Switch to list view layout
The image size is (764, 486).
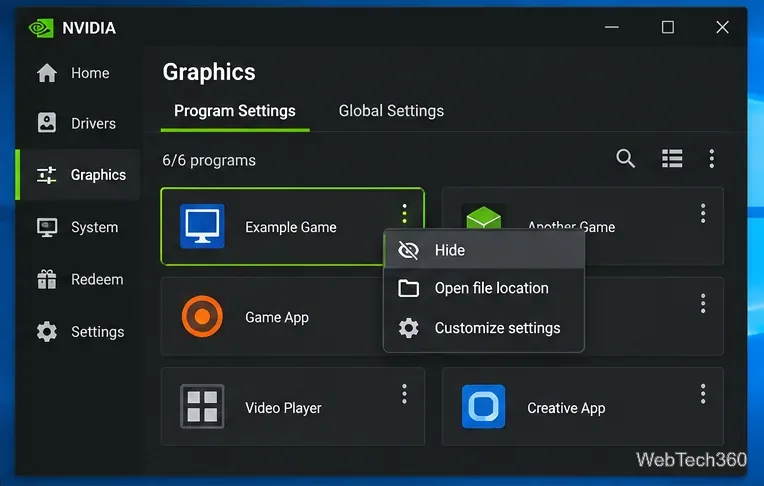(672, 158)
